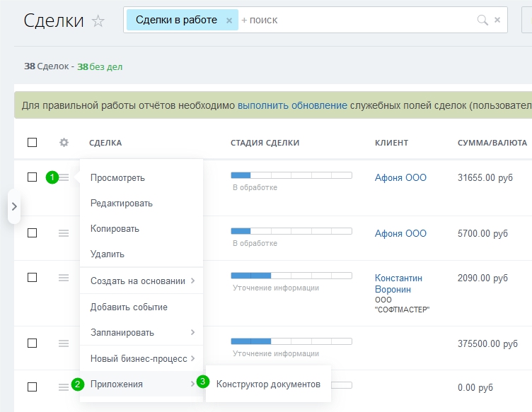
Task: Open row menu for the 375500.00 руб deal
Action: (64, 343)
